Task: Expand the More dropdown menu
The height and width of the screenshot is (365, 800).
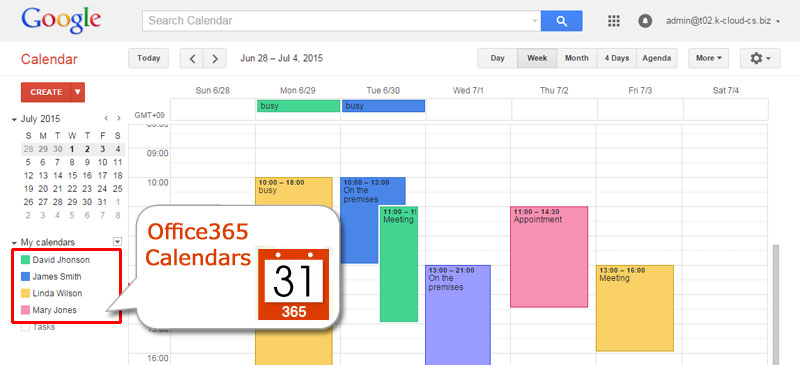Action: point(709,58)
